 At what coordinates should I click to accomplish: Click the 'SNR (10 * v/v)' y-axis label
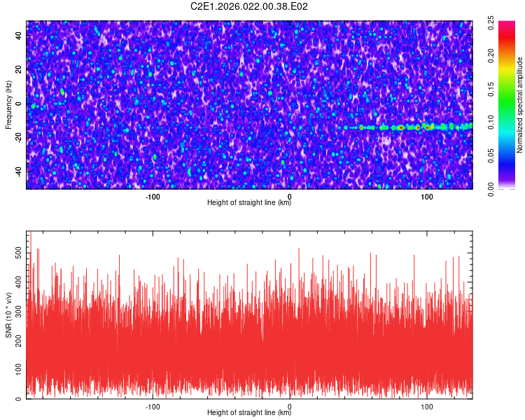(8, 314)
